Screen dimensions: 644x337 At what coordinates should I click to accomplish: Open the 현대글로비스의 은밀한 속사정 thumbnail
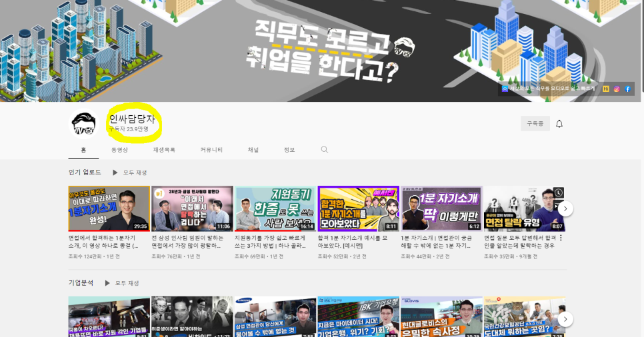click(441, 317)
